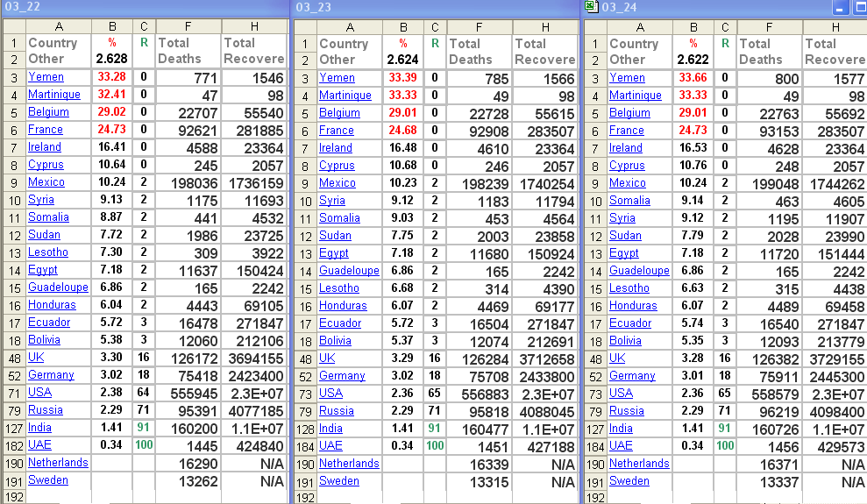This screenshot has width=867, height=504.
Task: Select the green 100 cell in UAE row of 03_23
Action: coord(435,445)
